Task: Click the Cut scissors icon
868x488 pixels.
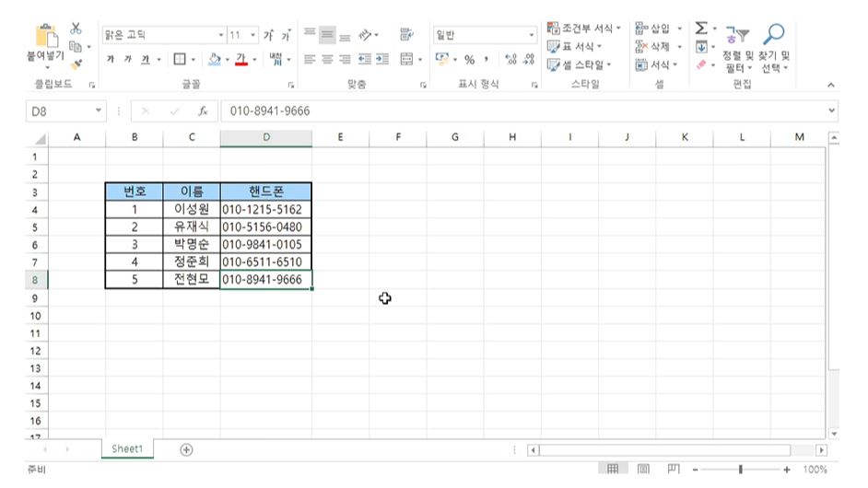Action: click(76, 29)
